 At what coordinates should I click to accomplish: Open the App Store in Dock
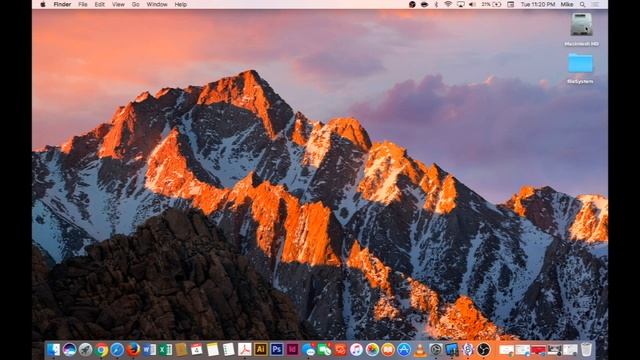tap(404, 350)
